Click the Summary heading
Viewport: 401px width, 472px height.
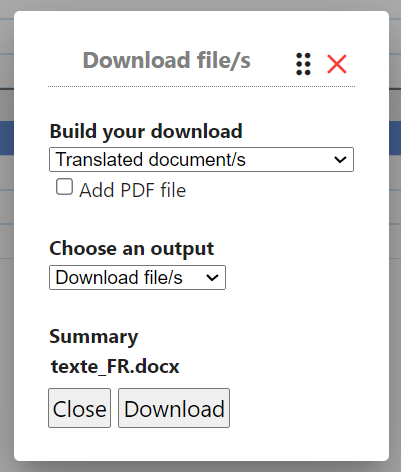[94, 337]
